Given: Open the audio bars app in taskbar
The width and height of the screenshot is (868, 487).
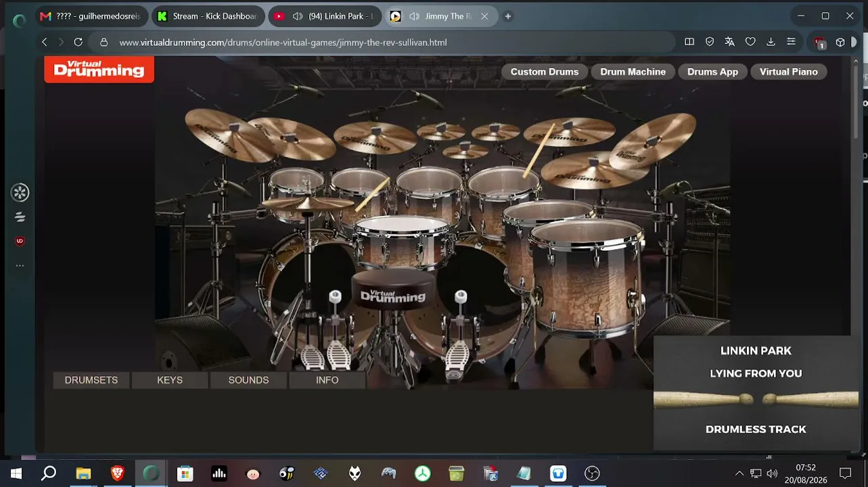Looking at the screenshot, I should point(219,473).
